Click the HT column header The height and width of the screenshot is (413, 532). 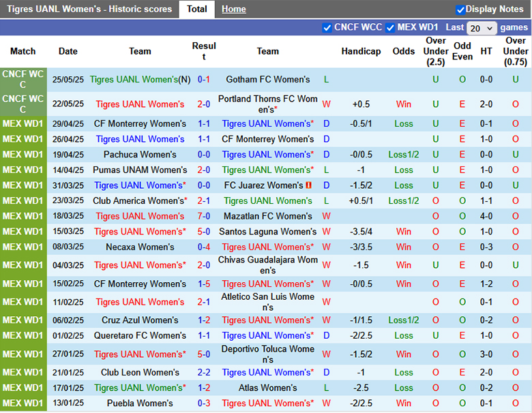pos(486,51)
